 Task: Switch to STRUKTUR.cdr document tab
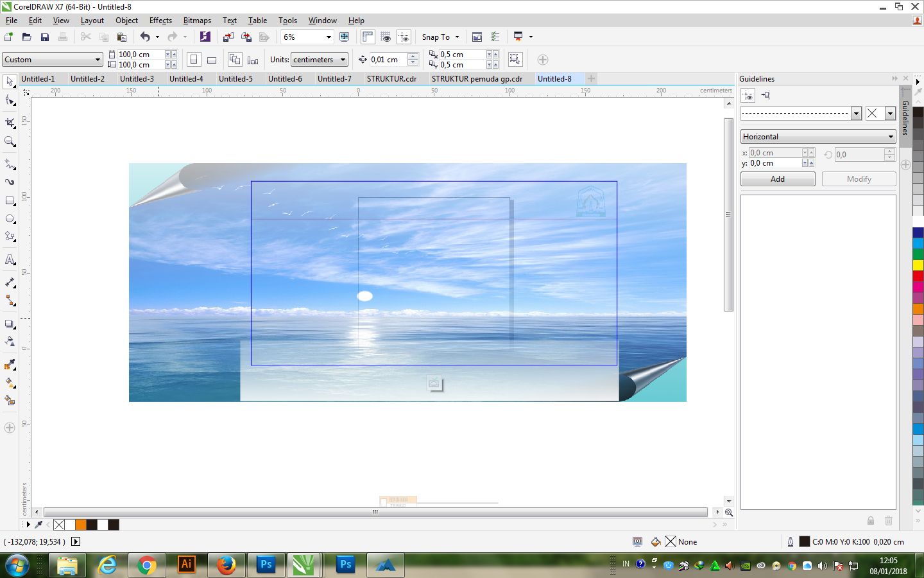[391, 79]
